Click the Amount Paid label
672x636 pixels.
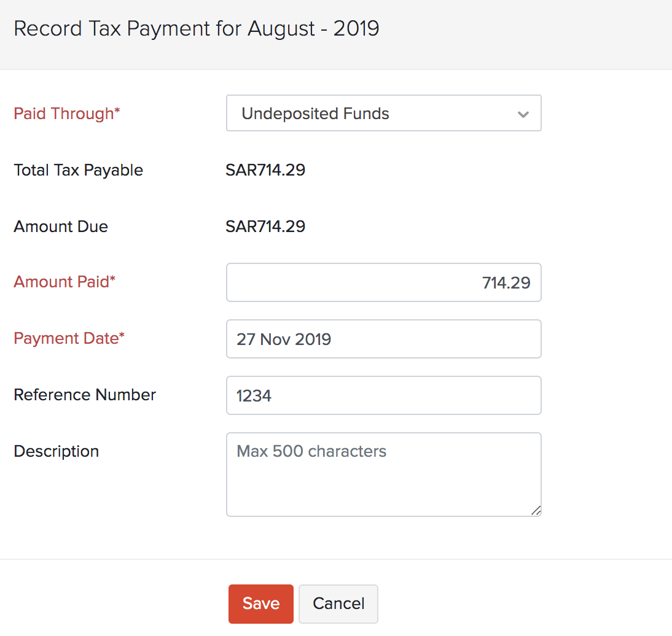pos(64,282)
